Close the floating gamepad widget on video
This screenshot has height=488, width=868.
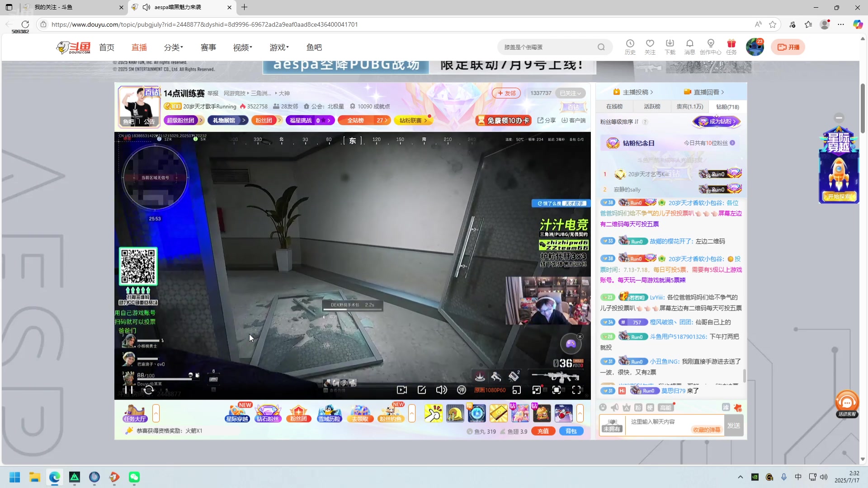pyautogui.click(x=580, y=337)
